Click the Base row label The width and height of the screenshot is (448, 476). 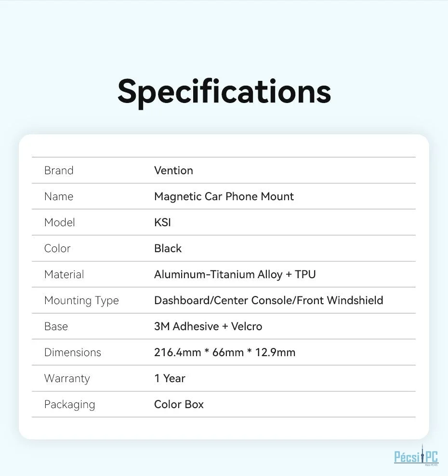(56, 326)
